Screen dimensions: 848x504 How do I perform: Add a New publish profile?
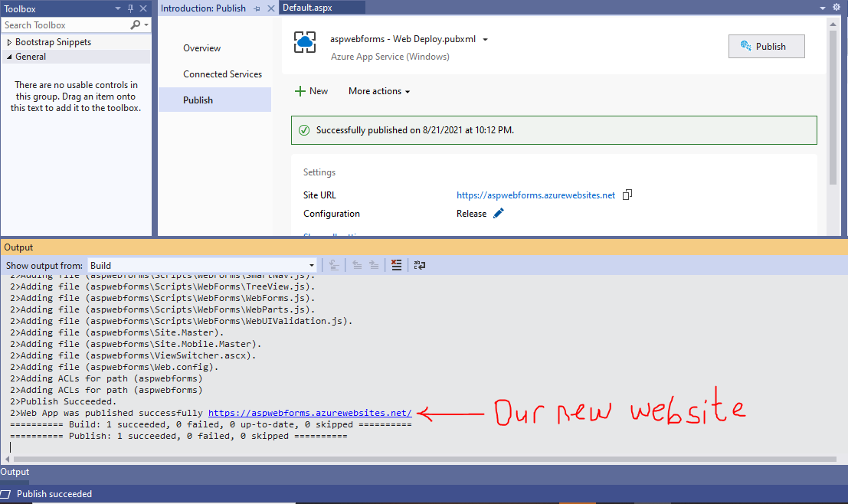(x=311, y=91)
